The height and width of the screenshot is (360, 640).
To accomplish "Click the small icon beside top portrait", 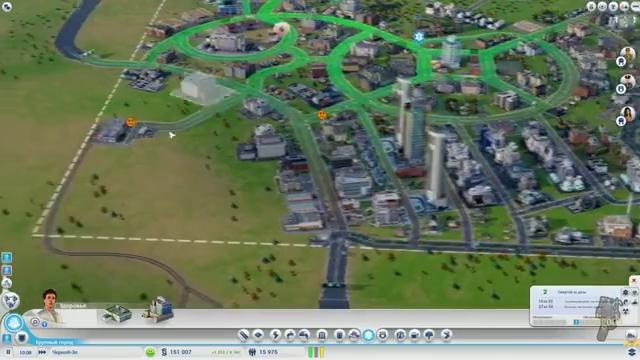I will click(621, 62).
